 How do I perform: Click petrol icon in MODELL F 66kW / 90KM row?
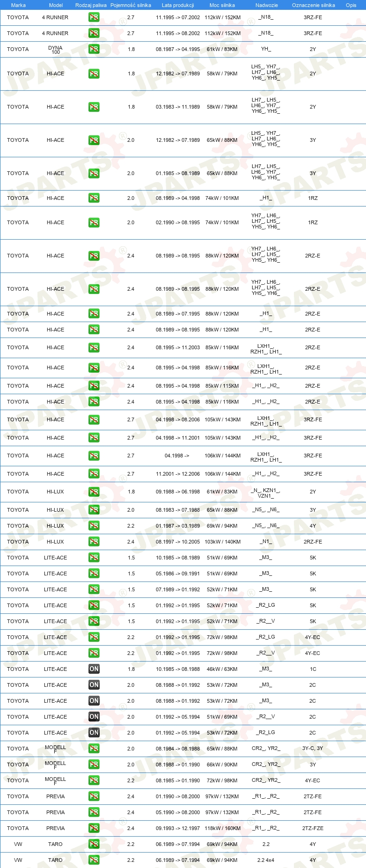94,765
